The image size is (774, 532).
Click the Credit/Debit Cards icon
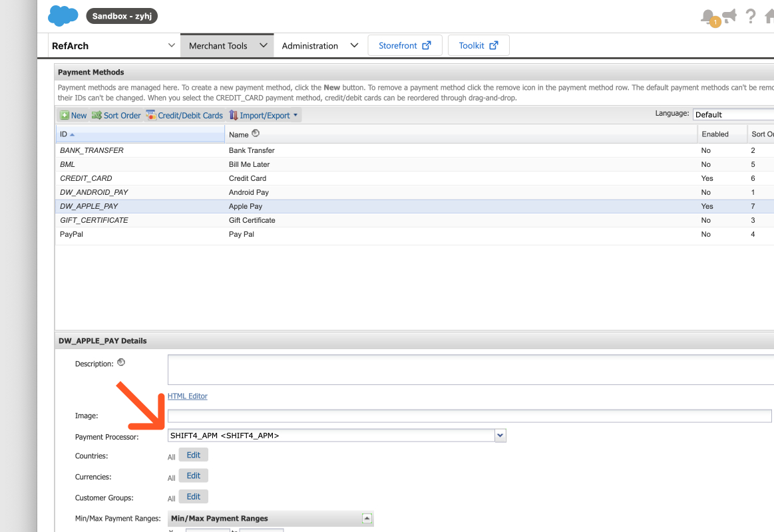tap(151, 115)
